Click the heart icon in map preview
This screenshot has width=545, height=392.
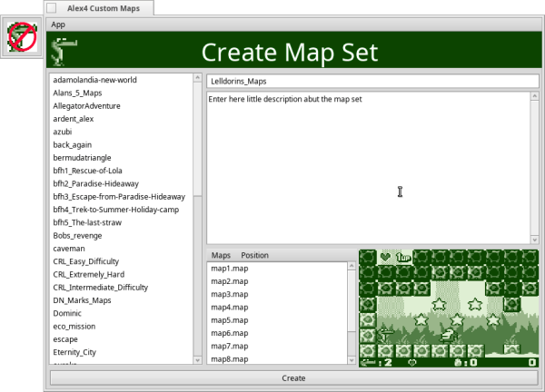(384, 257)
